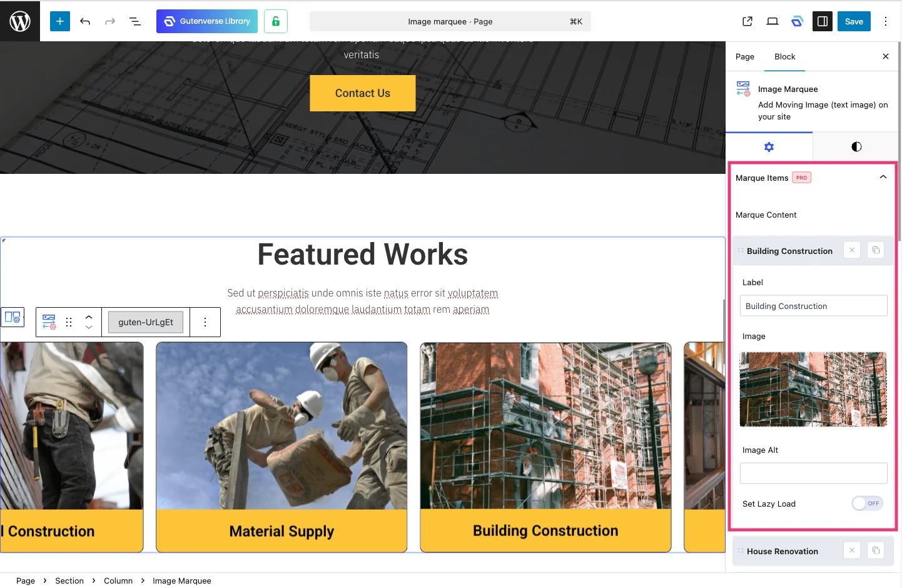This screenshot has height=588, width=902.
Task: Open the block inserter plus button
Action: point(60,21)
